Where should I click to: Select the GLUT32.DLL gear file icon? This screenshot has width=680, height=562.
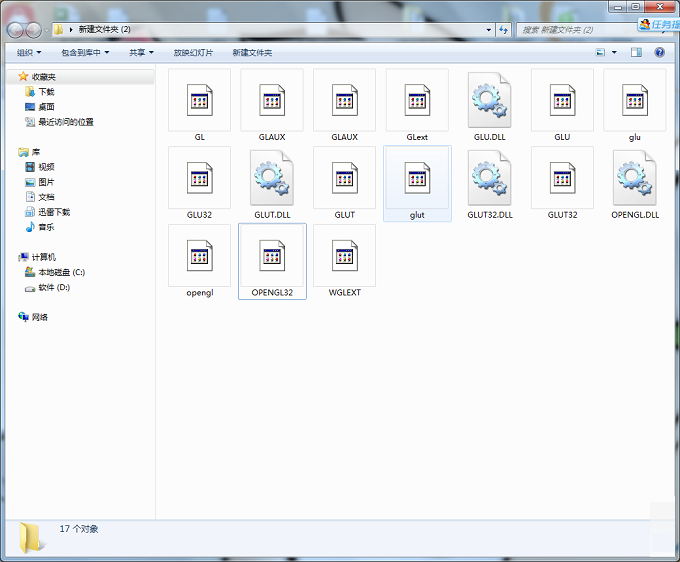click(x=490, y=178)
